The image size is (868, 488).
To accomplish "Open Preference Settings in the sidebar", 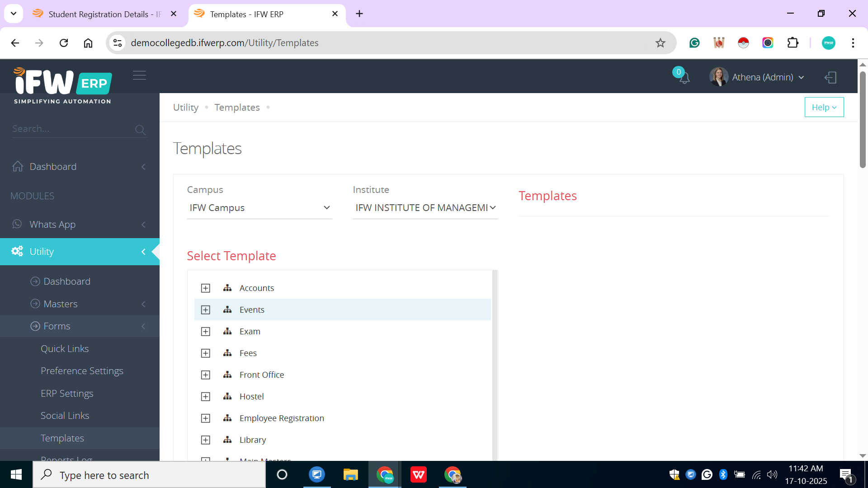I will tap(82, 371).
